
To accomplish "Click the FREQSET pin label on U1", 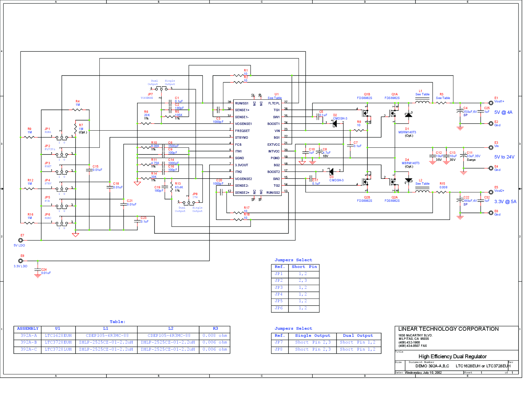I will coord(242,131).
